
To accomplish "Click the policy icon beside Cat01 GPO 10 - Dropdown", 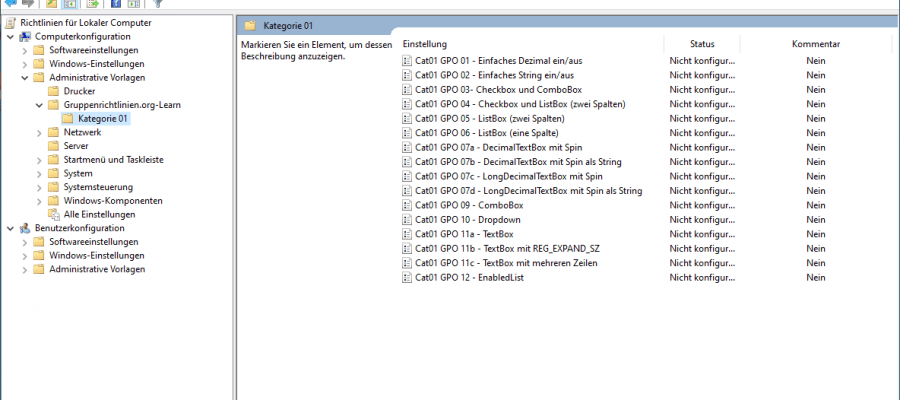I will [407, 219].
